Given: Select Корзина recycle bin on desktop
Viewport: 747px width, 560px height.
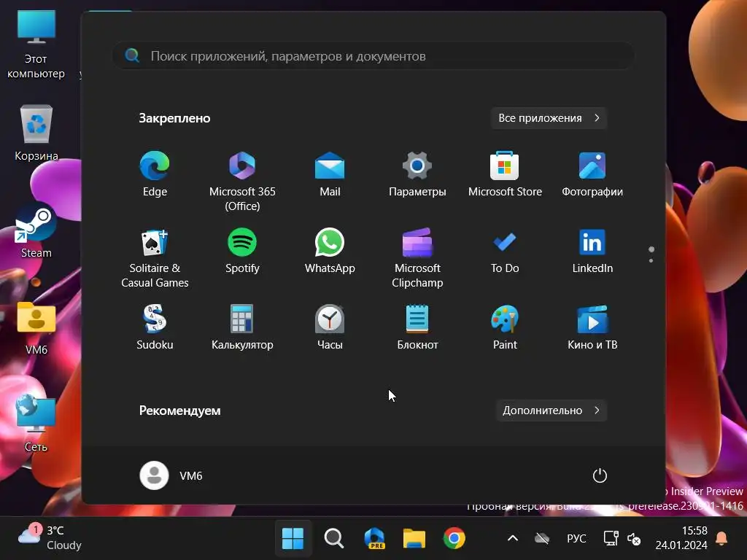Looking at the screenshot, I should (36, 133).
